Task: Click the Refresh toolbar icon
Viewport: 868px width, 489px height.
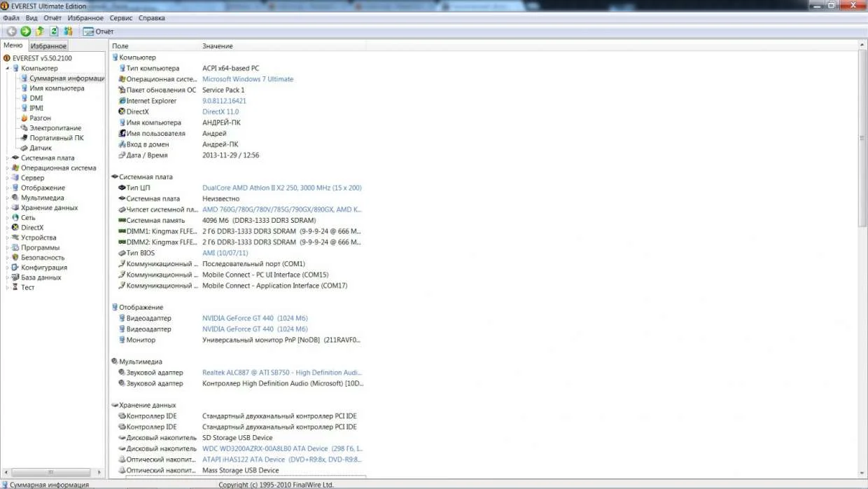Action: (x=54, y=31)
